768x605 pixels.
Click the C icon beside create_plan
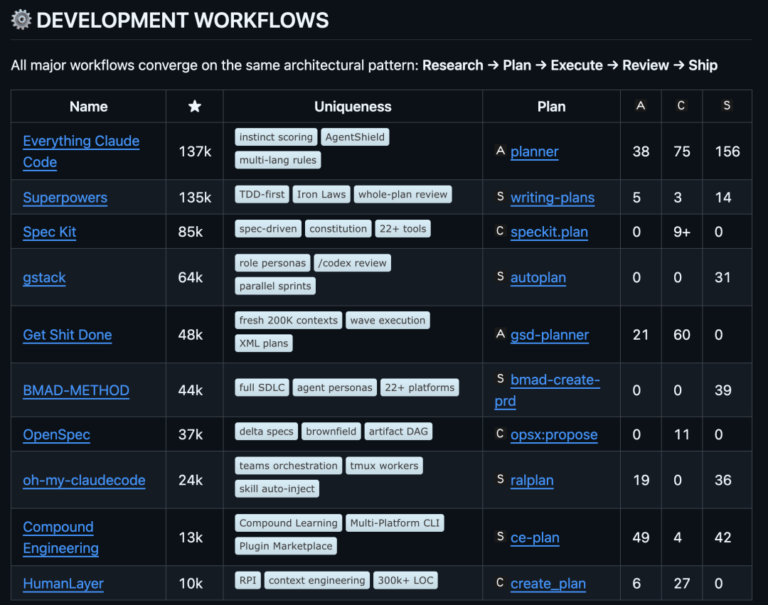pyautogui.click(x=500, y=583)
